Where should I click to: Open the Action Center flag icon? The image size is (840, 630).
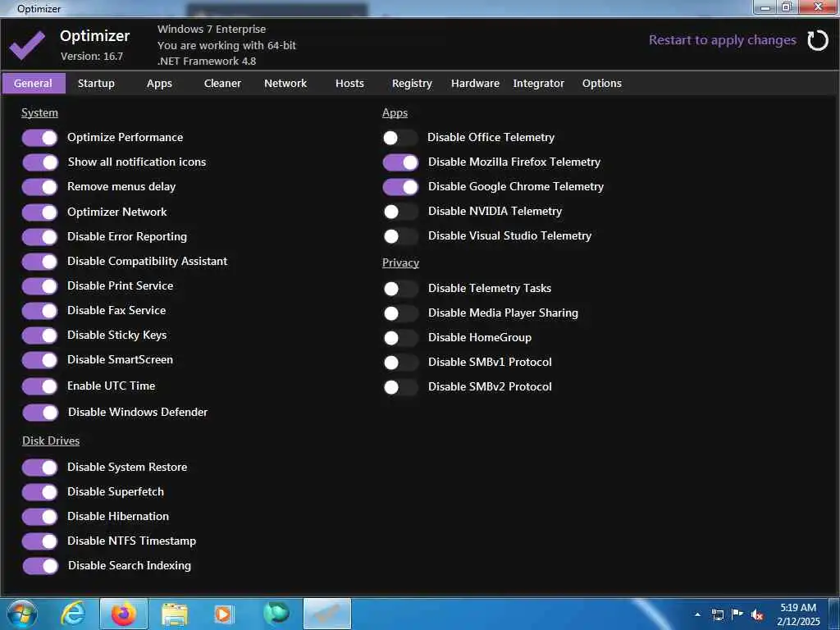(x=737, y=614)
